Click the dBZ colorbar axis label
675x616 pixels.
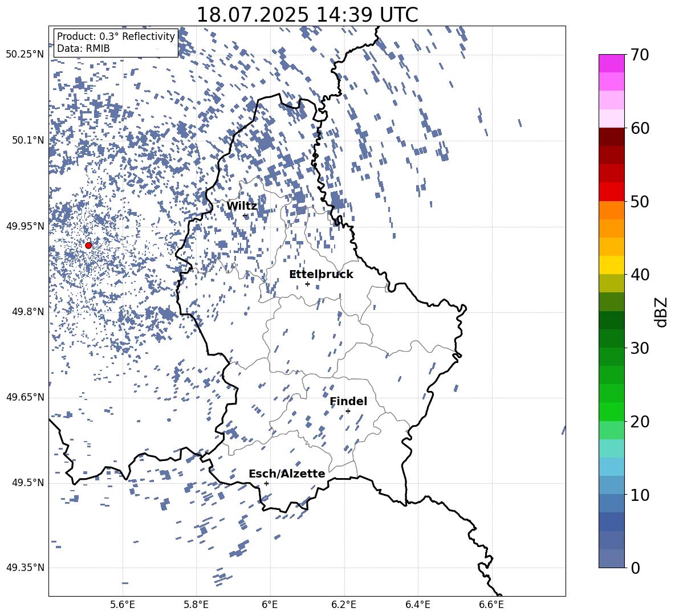tap(662, 312)
